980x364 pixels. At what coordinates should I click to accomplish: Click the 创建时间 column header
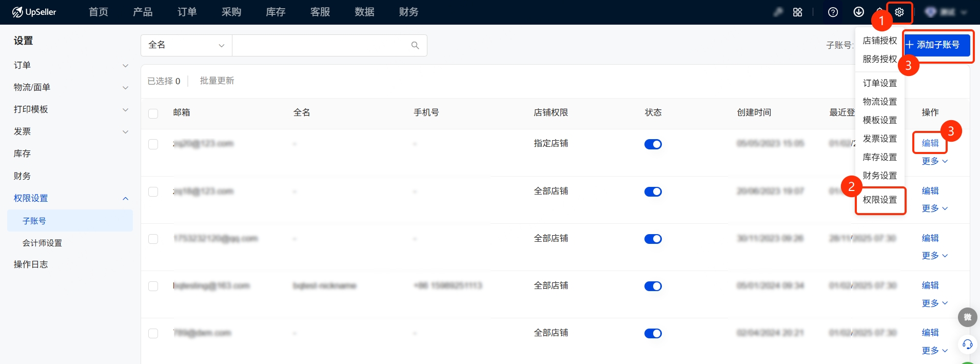754,112
